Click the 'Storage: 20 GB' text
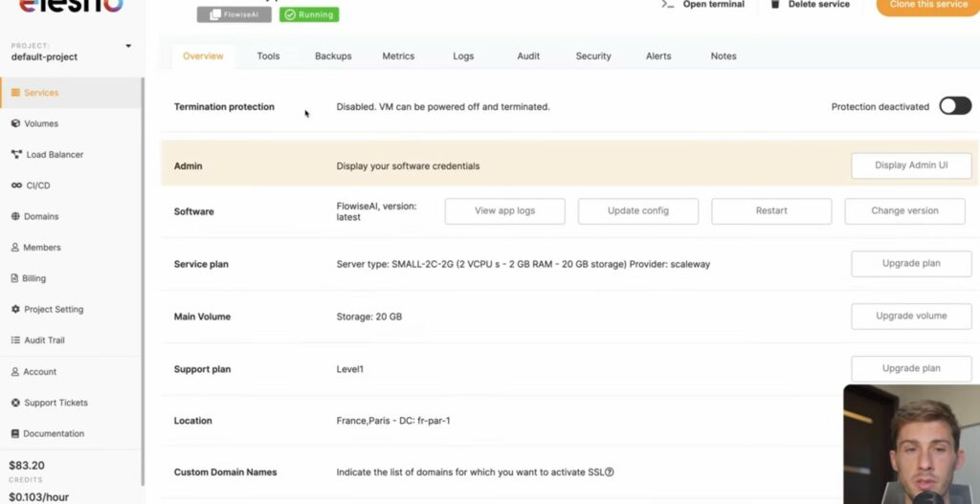The width and height of the screenshot is (980, 504). point(369,317)
